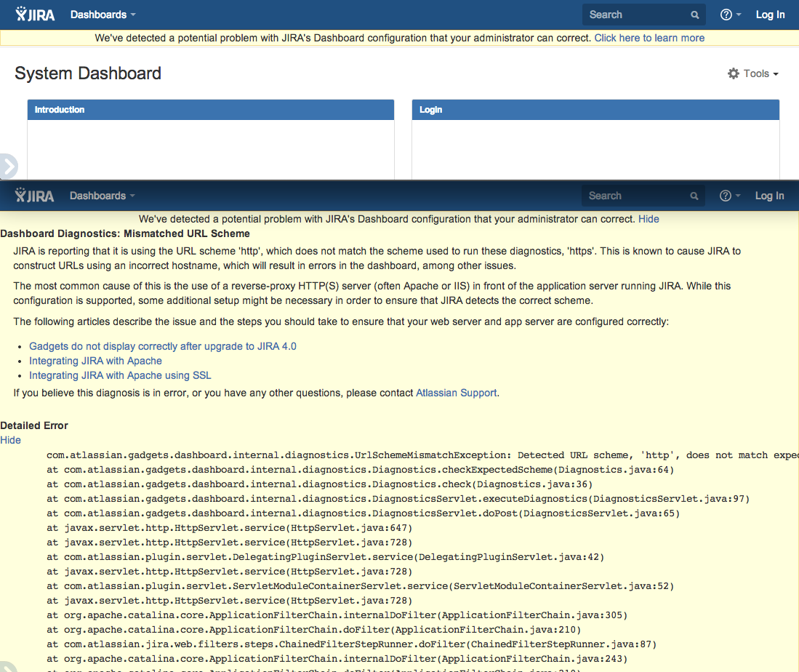Open the Dashboards menu in the lower header
This screenshot has width=799, height=672.
point(103,196)
